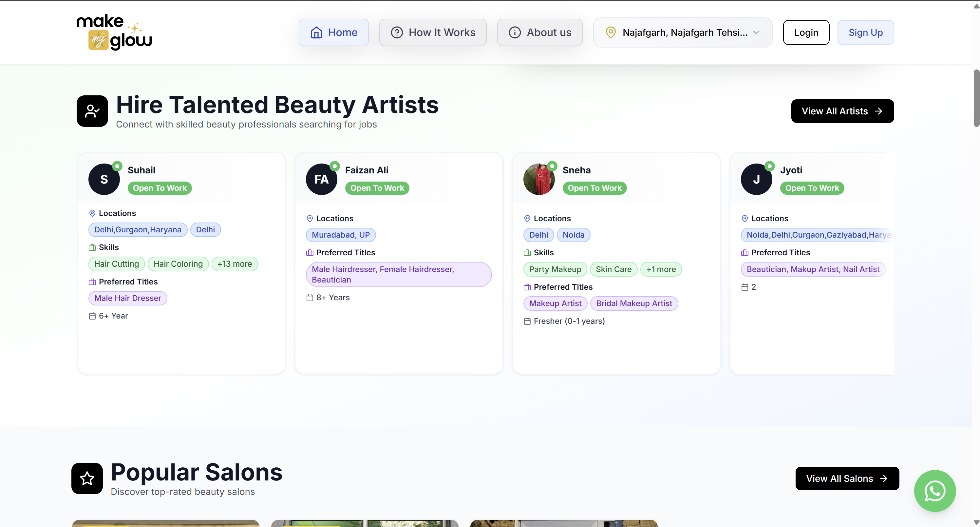Click the Make My Glow logo
980x527 pixels.
[x=114, y=32]
